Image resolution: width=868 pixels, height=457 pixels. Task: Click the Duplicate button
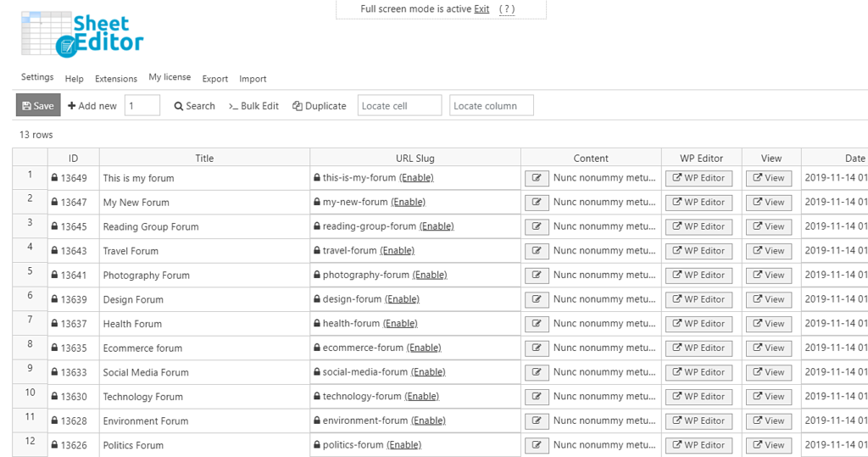click(320, 106)
